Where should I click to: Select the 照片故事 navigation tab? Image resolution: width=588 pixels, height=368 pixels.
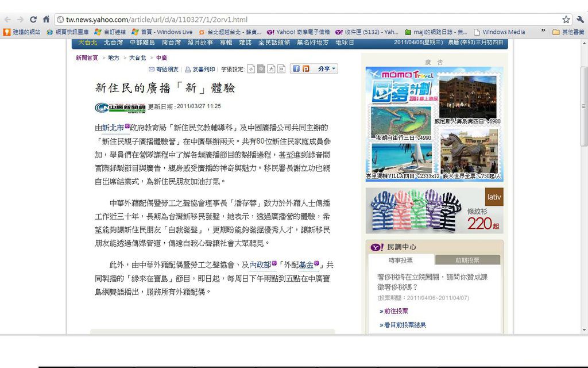[x=200, y=43]
